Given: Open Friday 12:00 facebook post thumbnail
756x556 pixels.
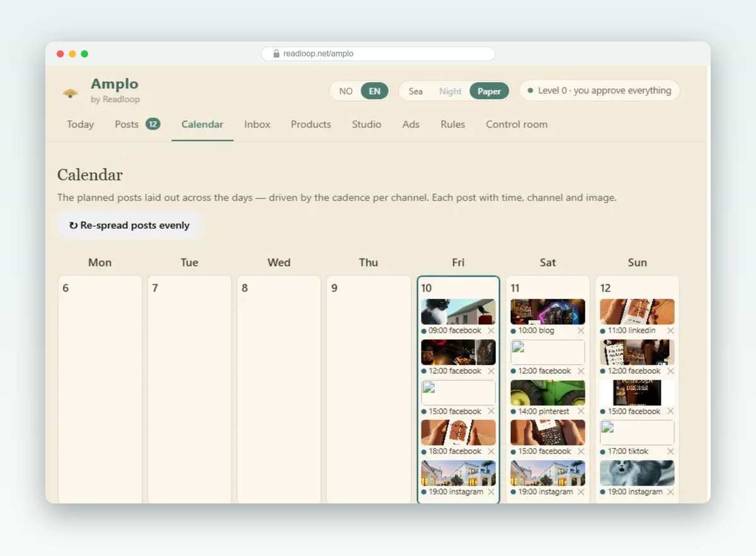Looking at the screenshot, I should [x=458, y=352].
